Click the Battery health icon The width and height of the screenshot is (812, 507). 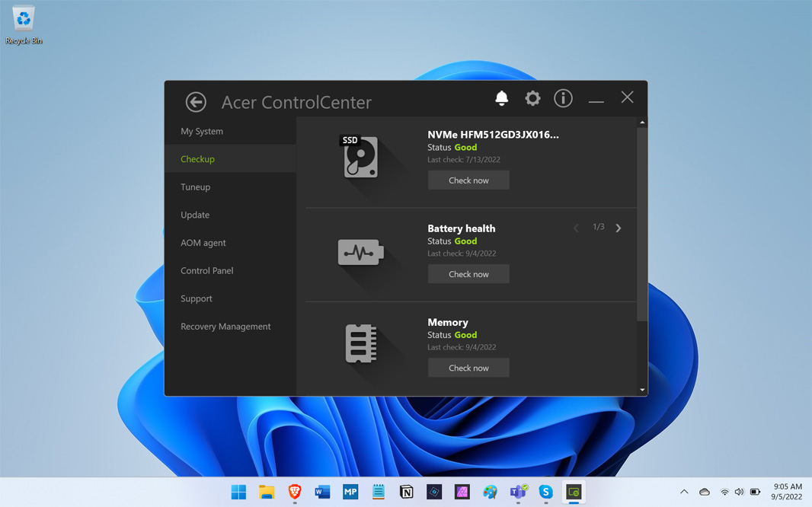click(x=360, y=253)
